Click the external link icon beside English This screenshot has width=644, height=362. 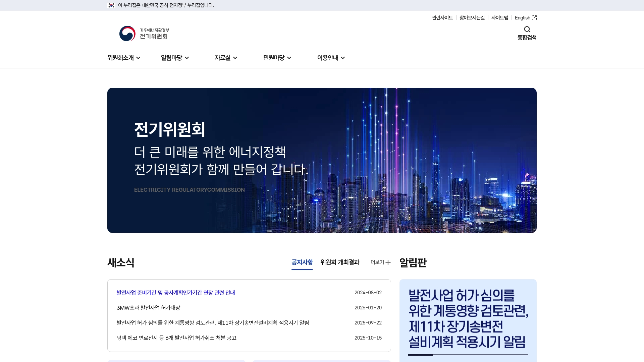click(x=535, y=18)
